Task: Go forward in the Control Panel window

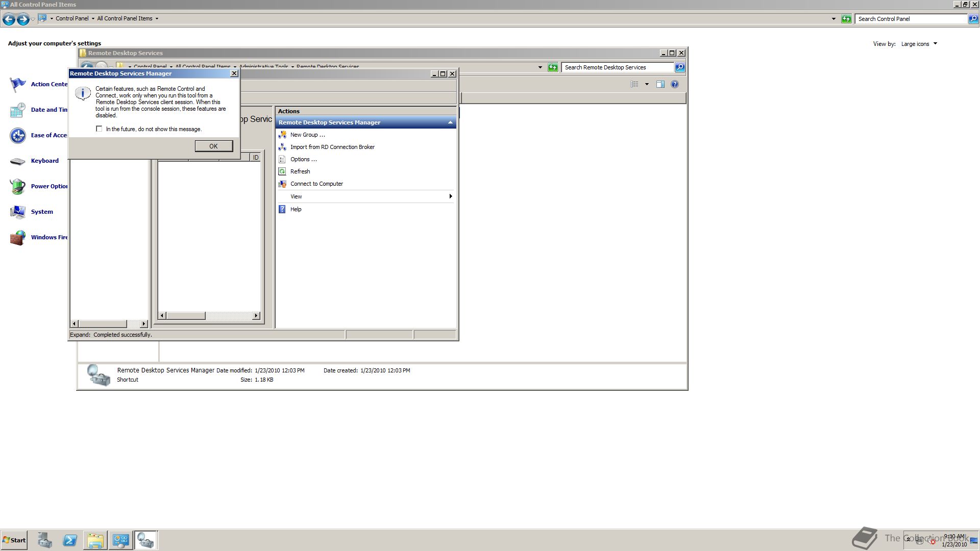Action: [23, 19]
